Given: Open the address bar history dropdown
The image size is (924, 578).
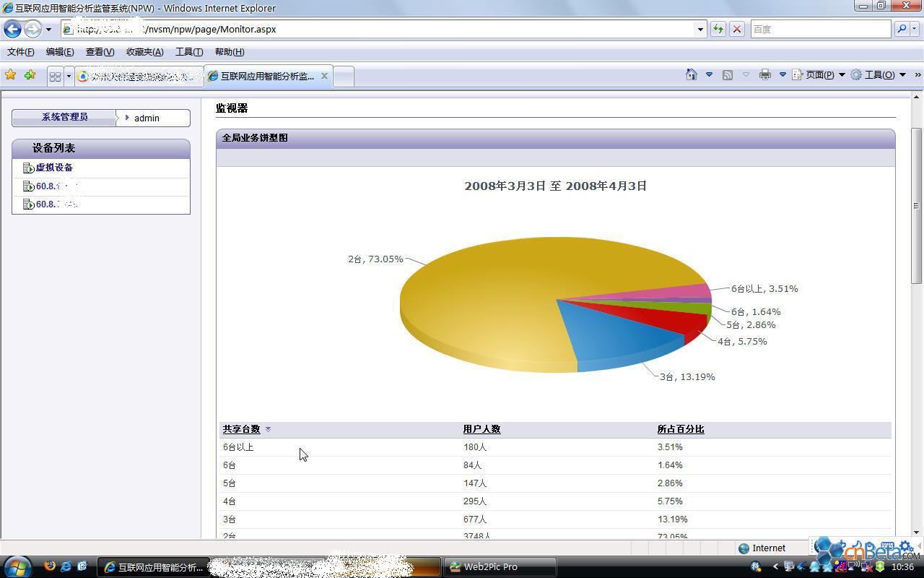Looking at the screenshot, I should click(x=699, y=30).
